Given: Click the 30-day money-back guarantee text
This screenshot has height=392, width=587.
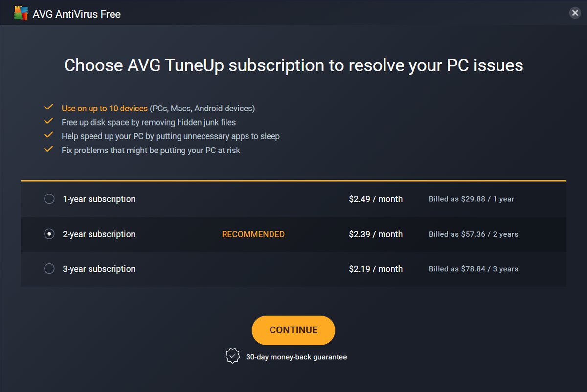Looking at the screenshot, I should click(x=296, y=357).
